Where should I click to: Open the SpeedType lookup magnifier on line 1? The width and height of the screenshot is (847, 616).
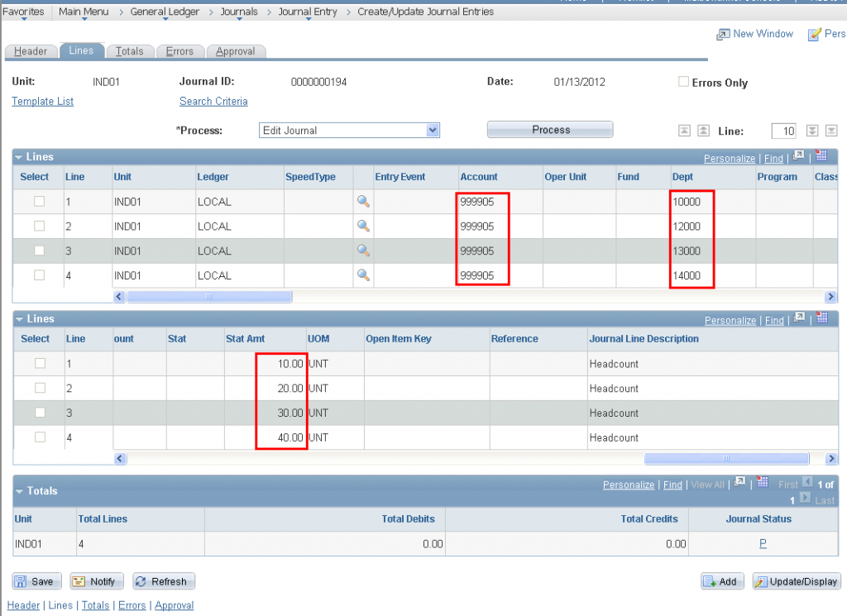[x=363, y=201]
